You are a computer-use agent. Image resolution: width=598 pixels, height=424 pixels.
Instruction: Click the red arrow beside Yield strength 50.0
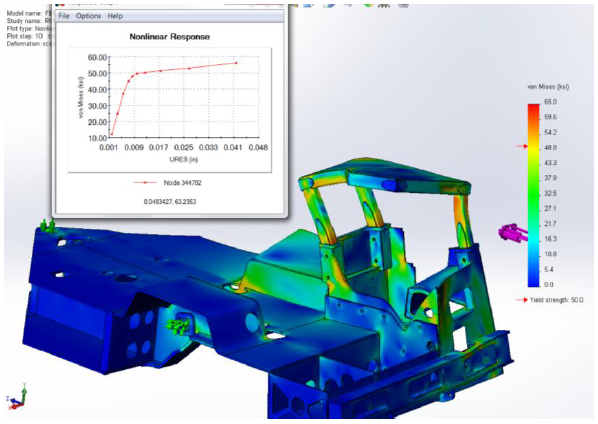[522, 300]
